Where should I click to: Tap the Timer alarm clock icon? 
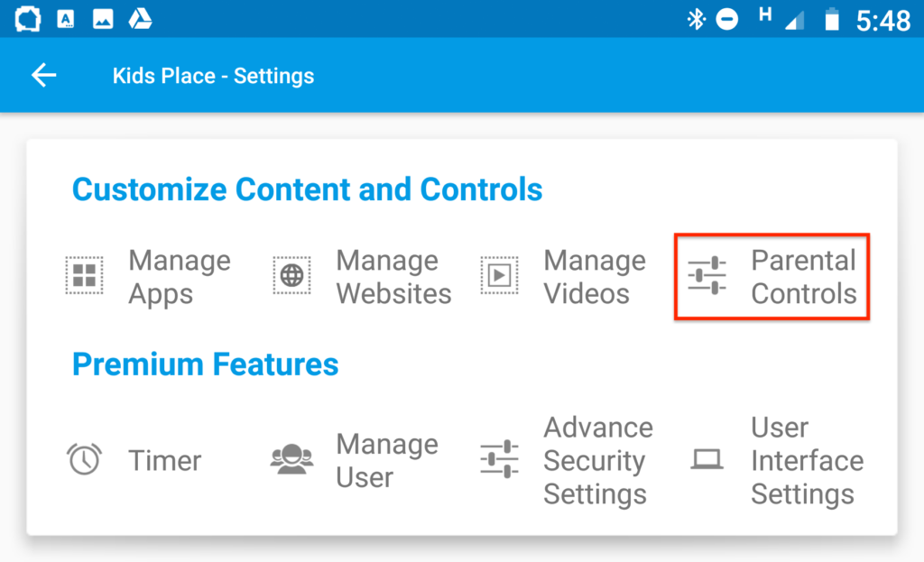(84, 459)
